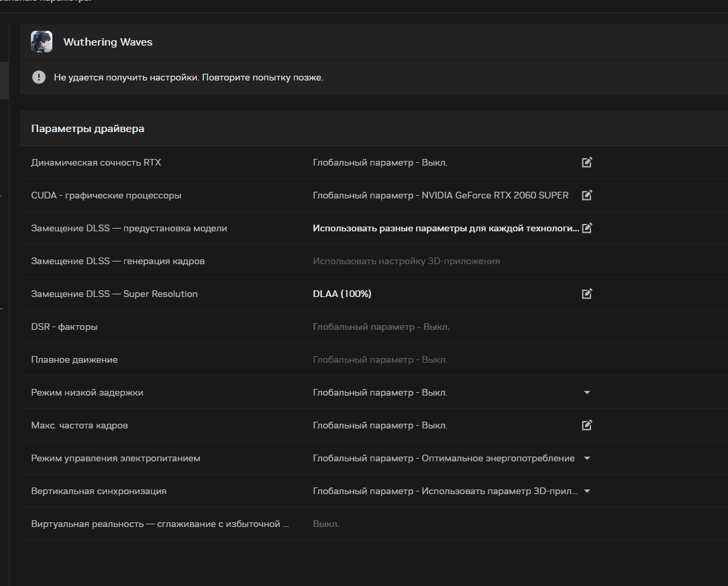Edit Динамическая сочность RTX setting
The width and height of the screenshot is (728, 586).
point(587,162)
